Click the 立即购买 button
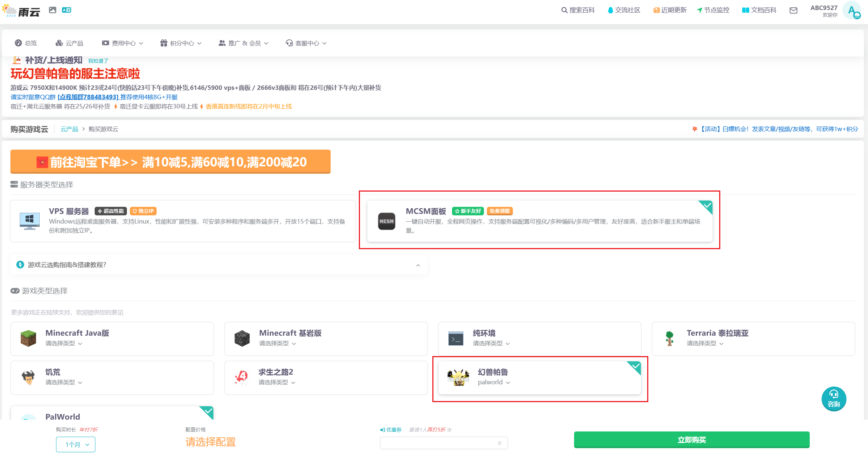 click(x=691, y=440)
